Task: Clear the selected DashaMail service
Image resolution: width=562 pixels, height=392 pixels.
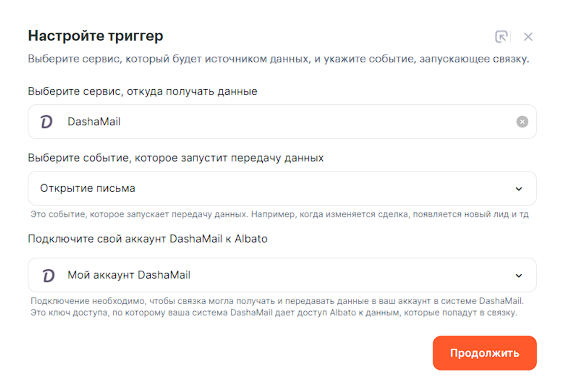Action: 522,122
